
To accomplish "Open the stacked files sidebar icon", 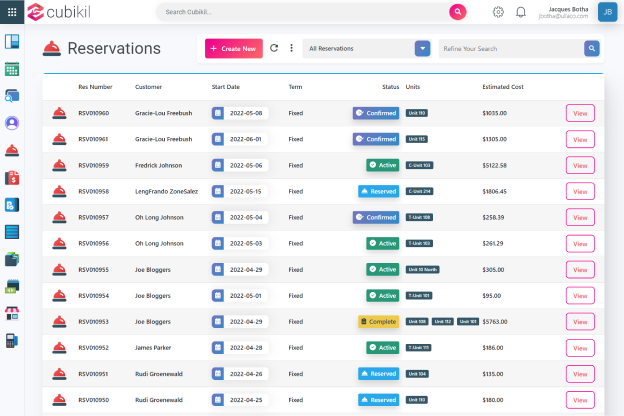I will pos(12,259).
